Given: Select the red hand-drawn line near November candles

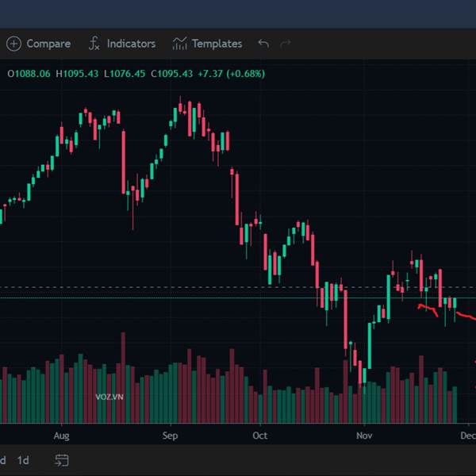Looking at the screenshot, I should (x=428, y=309).
